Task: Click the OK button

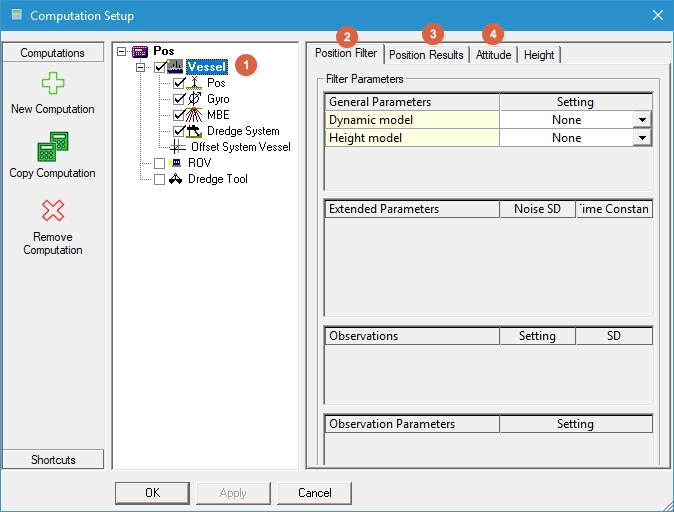Action: pos(152,493)
